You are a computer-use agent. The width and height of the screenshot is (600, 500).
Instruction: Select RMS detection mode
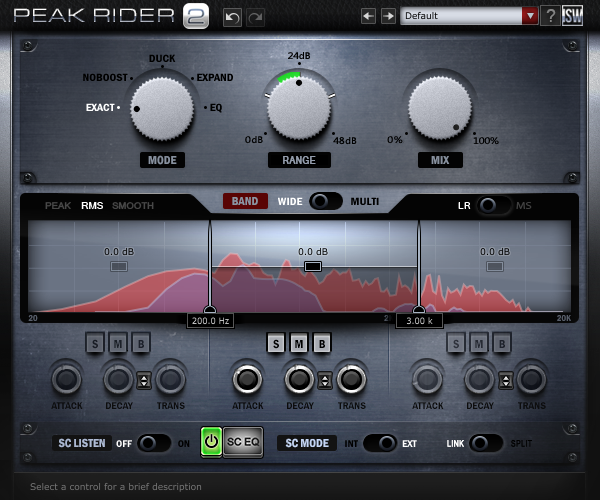[92, 206]
